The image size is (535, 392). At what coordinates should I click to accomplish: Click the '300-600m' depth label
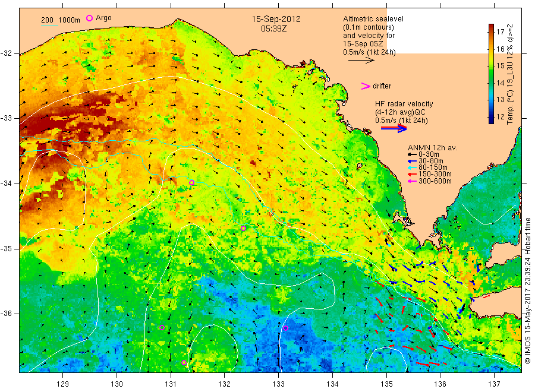(435, 181)
